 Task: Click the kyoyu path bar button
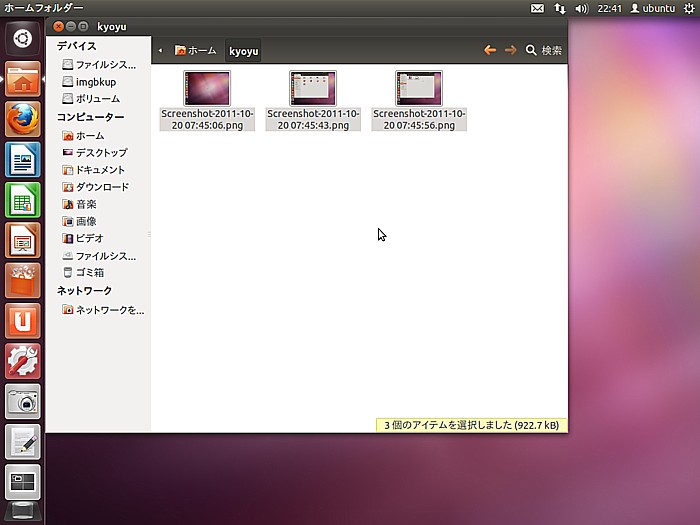pos(243,51)
